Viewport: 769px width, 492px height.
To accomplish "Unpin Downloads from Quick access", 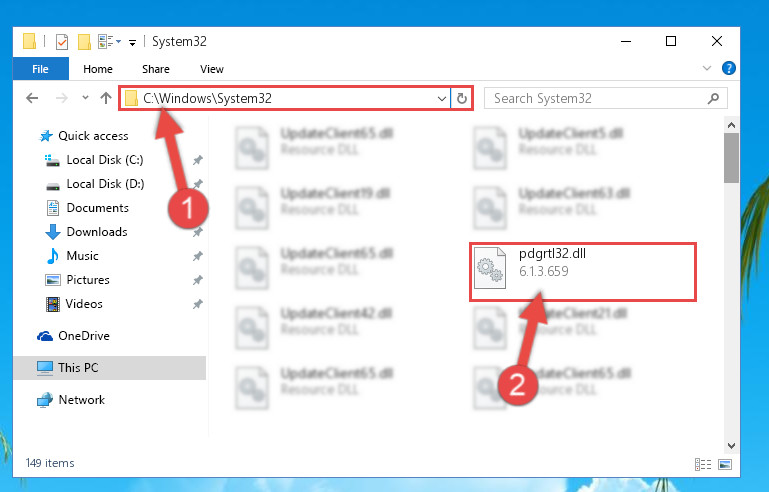I will coord(198,232).
